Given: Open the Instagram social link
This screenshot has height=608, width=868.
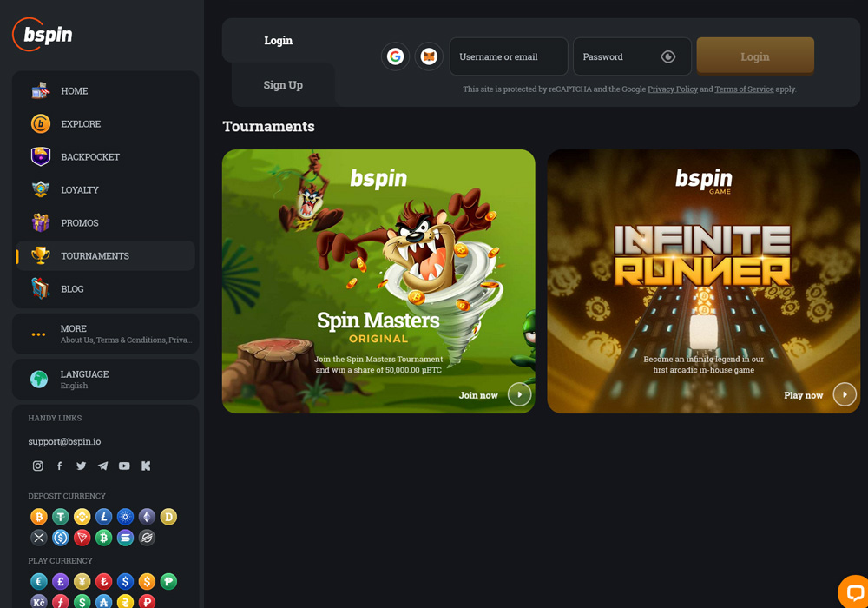Looking at the screenshot, I should 37,466.
